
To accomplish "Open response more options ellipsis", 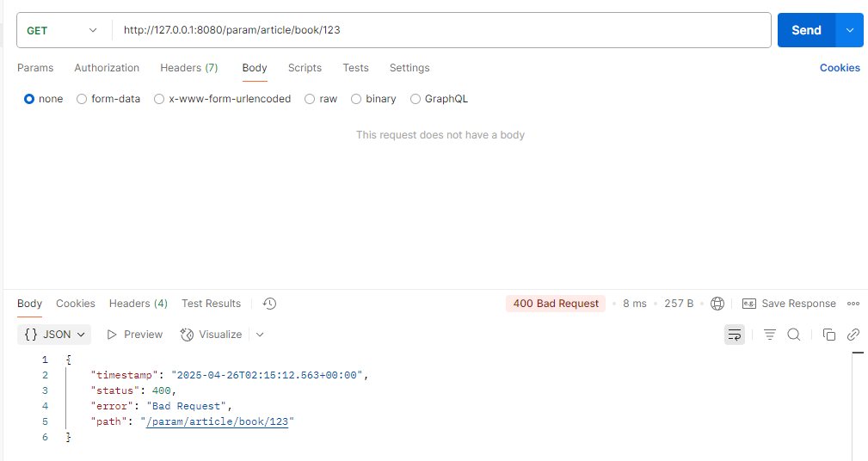I will (853, 304).
